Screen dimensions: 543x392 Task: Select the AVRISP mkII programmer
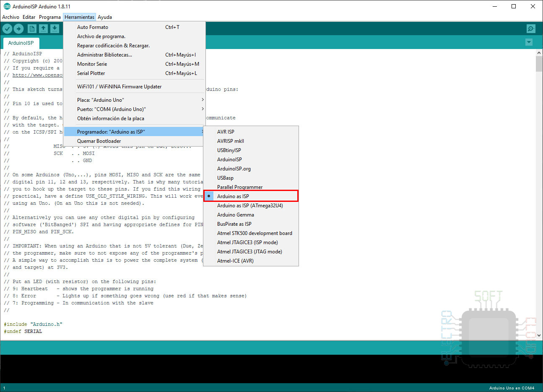tap(251, 141)
